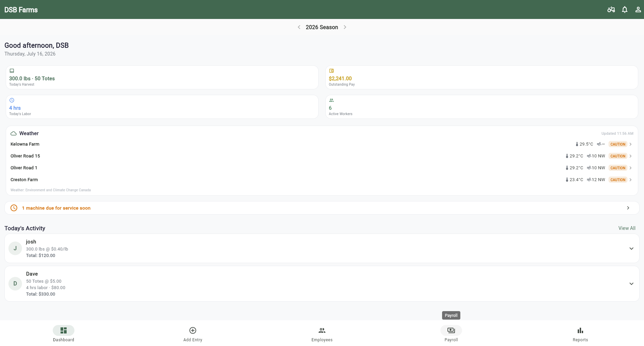This screenshot has height=346, width=644.
Task: Click Kelowna Farm CAUTION badge
Action: pyautogui.click(x=618, y=144)
